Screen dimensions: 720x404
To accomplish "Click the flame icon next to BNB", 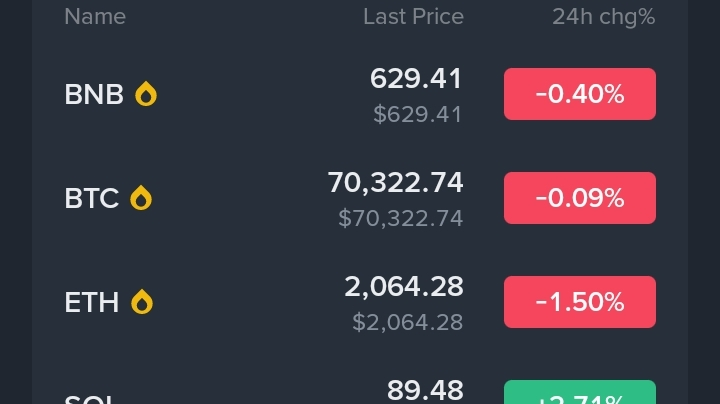I will coord(146,94).
